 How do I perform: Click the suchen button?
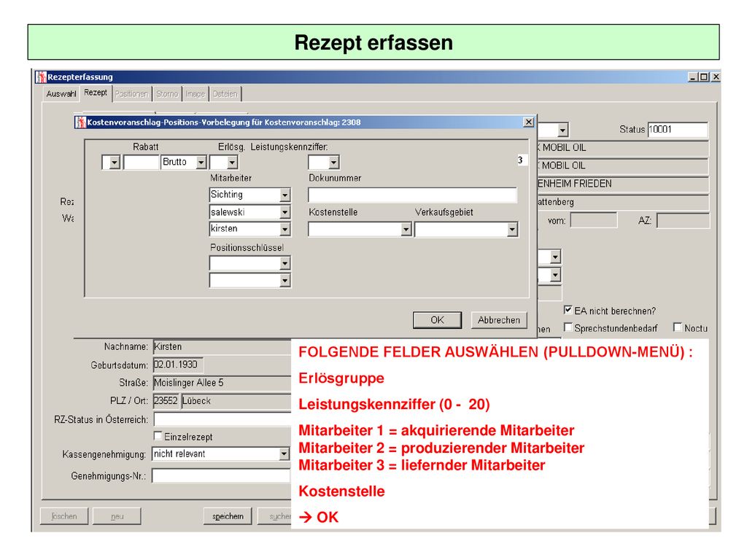[x=275, y=516]
